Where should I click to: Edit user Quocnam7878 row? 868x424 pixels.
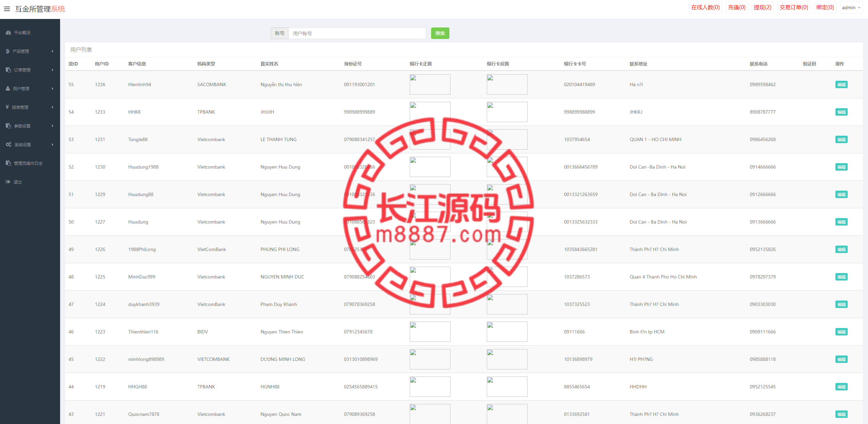tap(841, 414)
